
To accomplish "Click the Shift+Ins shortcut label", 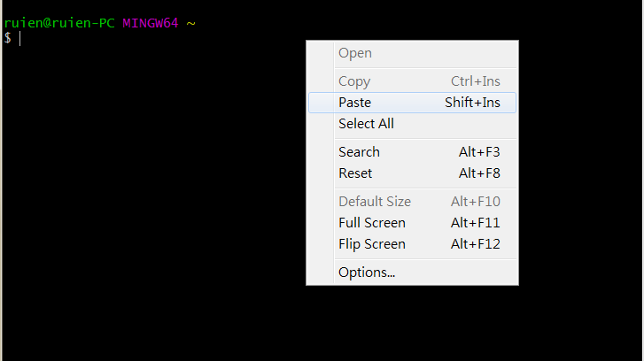I will tap(472, 103).
